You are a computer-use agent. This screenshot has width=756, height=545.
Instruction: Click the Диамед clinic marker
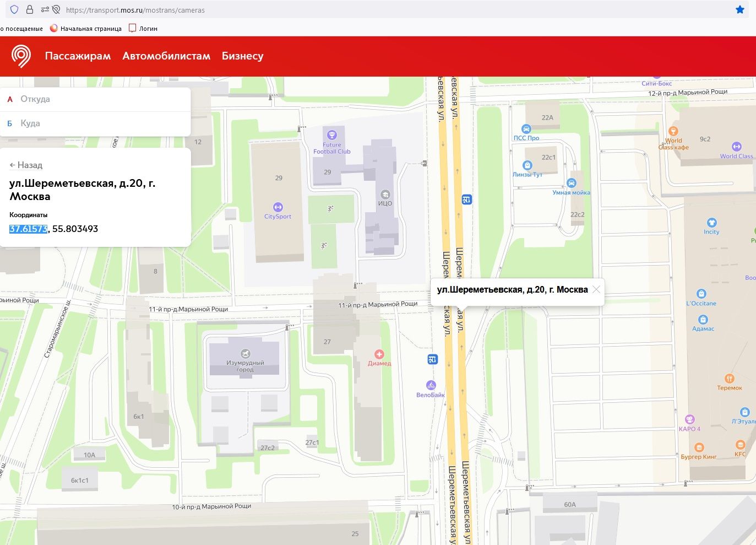[x=379, y=354]
